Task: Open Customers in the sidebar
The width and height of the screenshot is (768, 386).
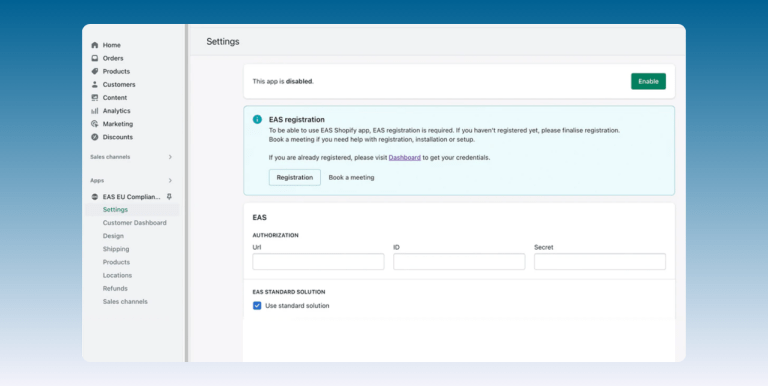Action: pyautogui.click(x=119, y=84)
